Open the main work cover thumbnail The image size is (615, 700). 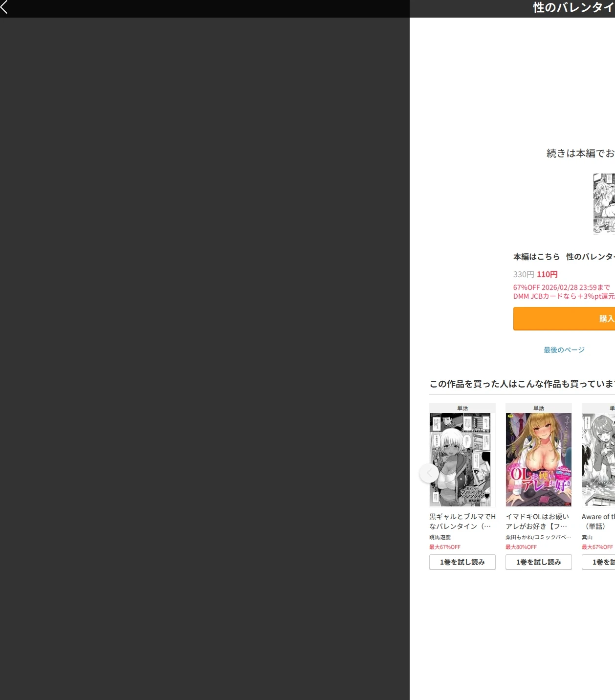pos(604,204)
